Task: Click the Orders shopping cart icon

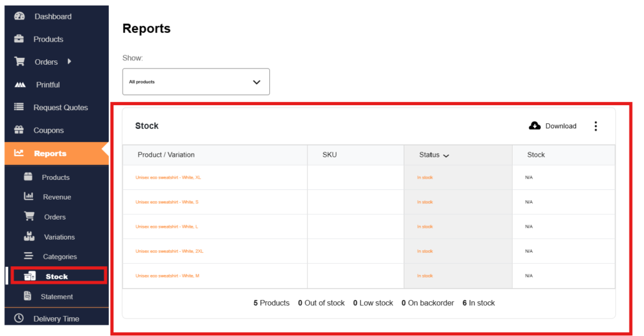Action: click(x=19, y=62)
